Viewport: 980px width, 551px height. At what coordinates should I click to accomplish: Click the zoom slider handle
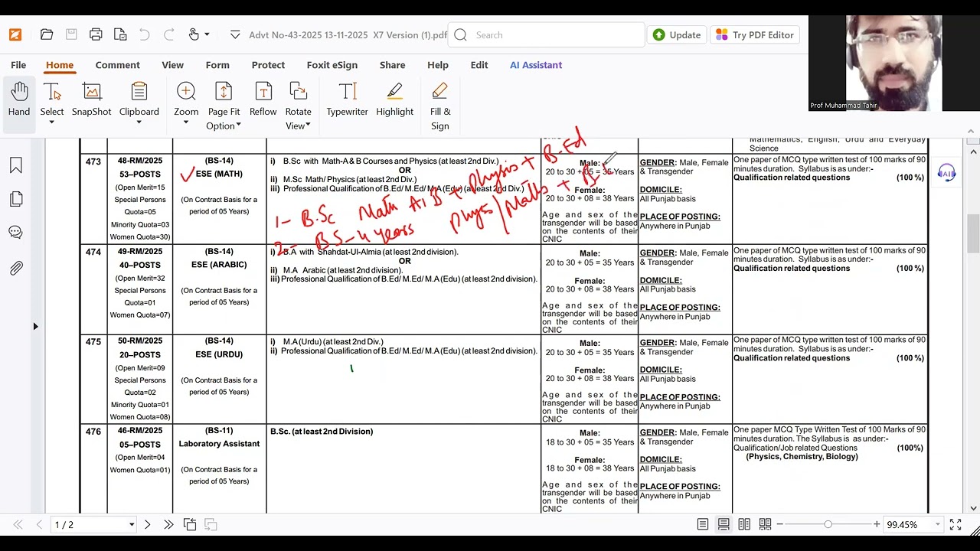(828, 524)
